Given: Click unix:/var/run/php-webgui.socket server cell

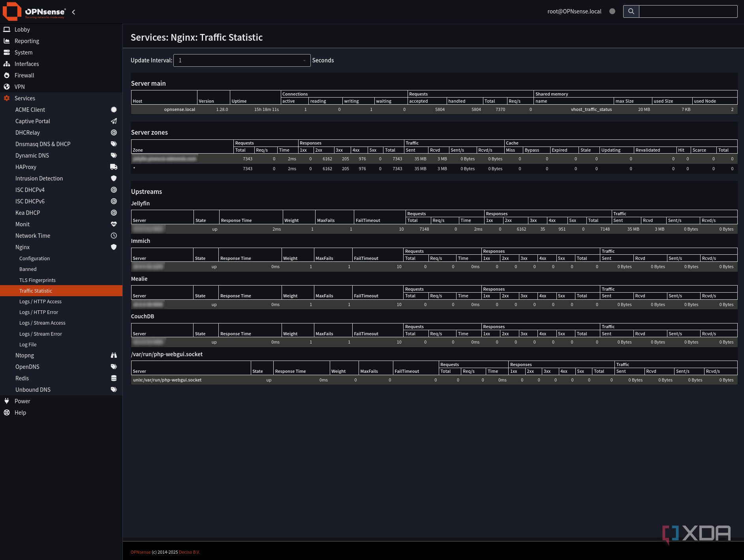Looking at the screenshot, I should pos(167,380).
